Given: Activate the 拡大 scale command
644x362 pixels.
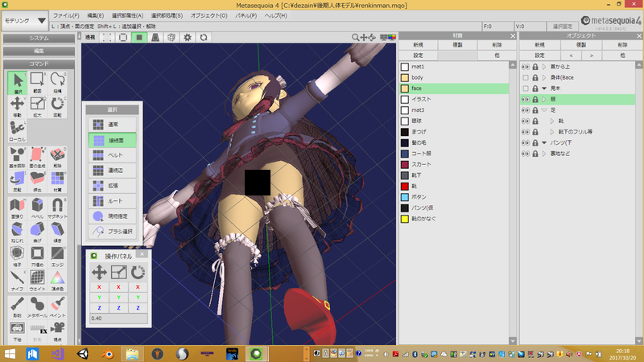Looking at the screenshot, I should coord(37,107).
